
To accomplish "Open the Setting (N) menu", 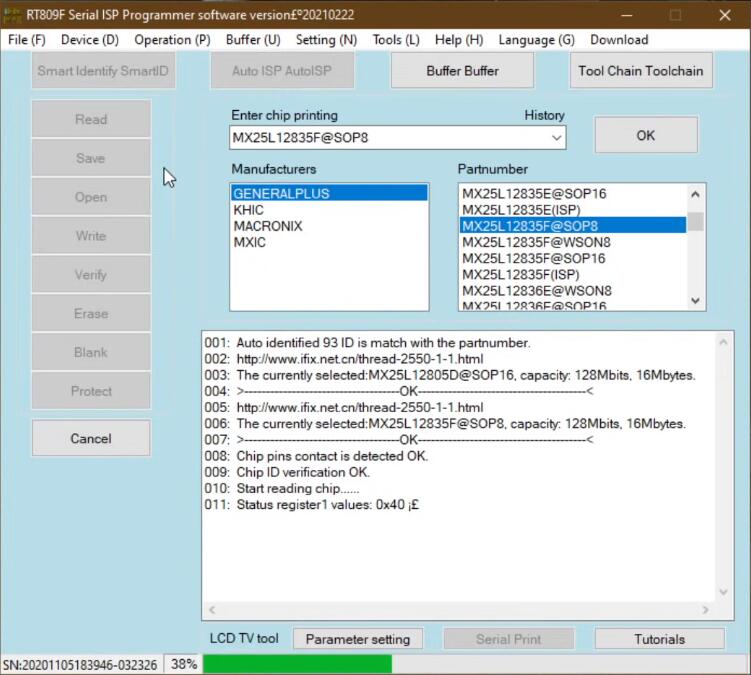I will point(326,40).
